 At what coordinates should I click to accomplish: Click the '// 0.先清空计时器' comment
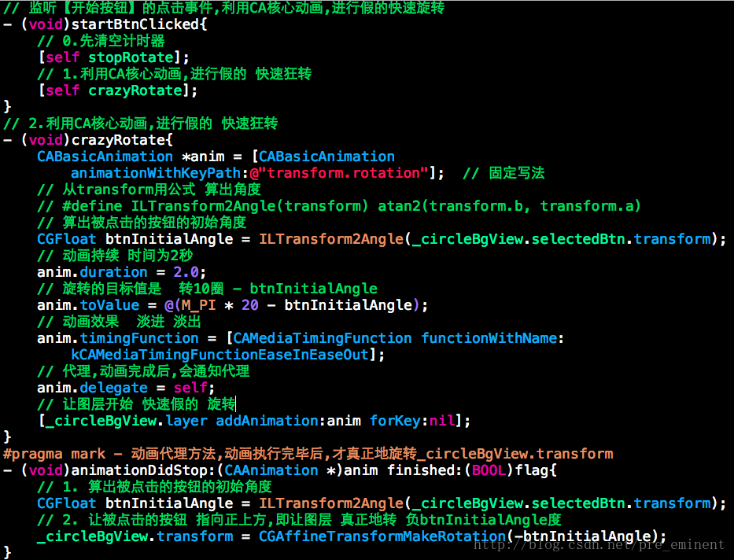pyautogui.click(x=101, y=41)
